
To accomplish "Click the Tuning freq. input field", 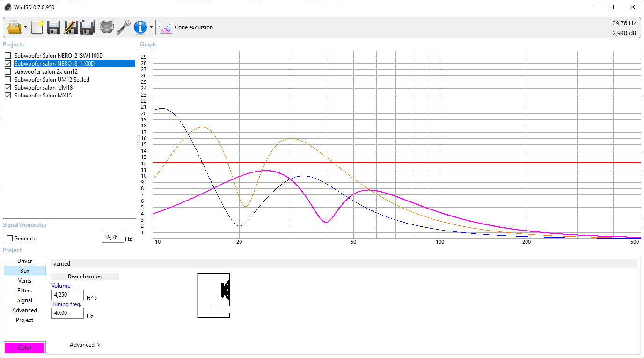I will tap(67, 313).
